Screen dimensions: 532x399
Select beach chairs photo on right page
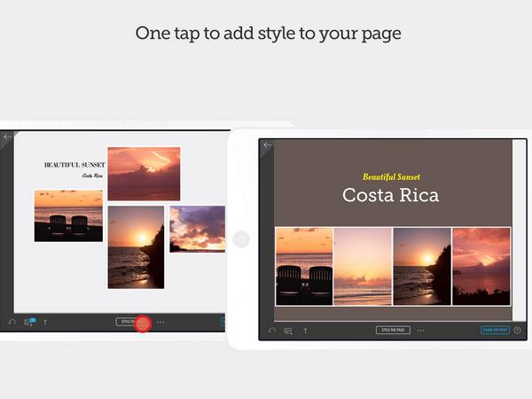304,266
